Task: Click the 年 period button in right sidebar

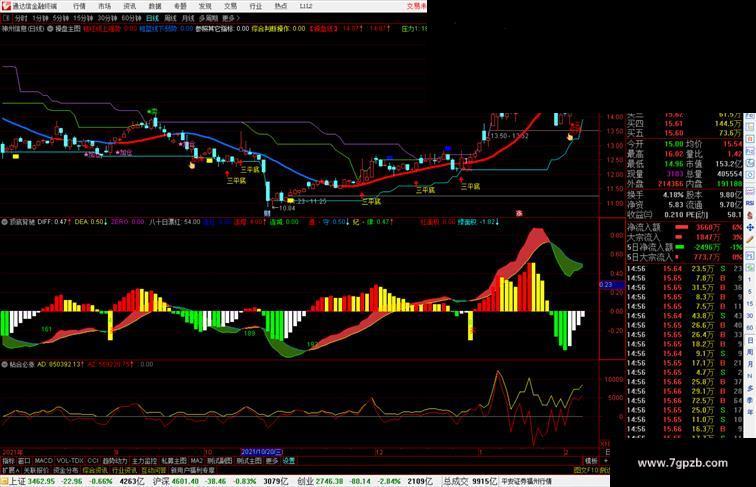Action: [x=750, y=412]
